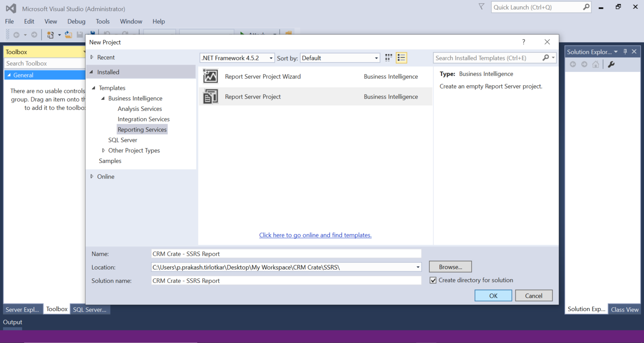Click the Browse... button
The image size is (644, 343).
point(450,267)
